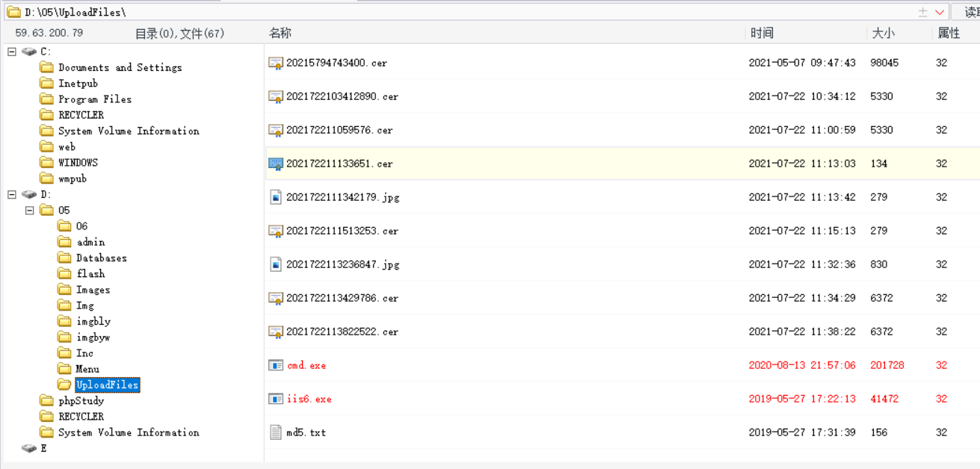The width and height of the screenshot is (980, 469).
Task: Click the certificate icon of 20215794743400.cer
Action: (x=276, y=63)
